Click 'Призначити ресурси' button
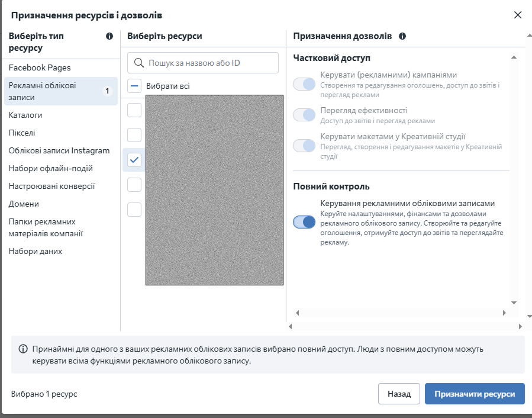 pos(475,394)
